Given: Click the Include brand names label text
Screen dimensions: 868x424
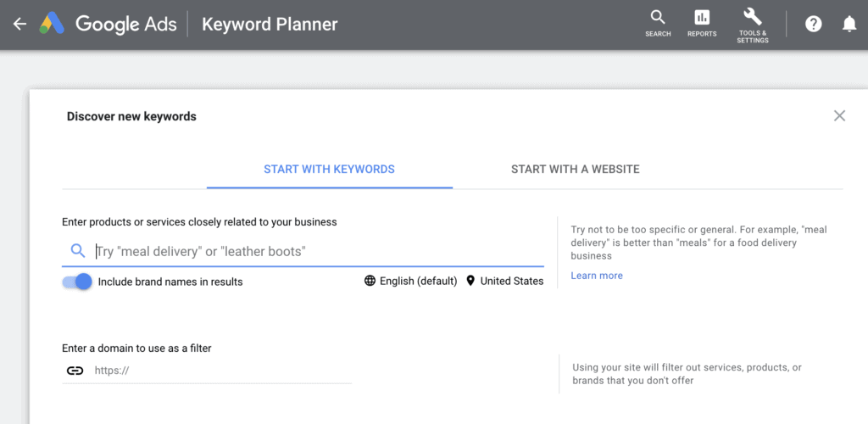Looking at the screenshot, I should (170, 282).
